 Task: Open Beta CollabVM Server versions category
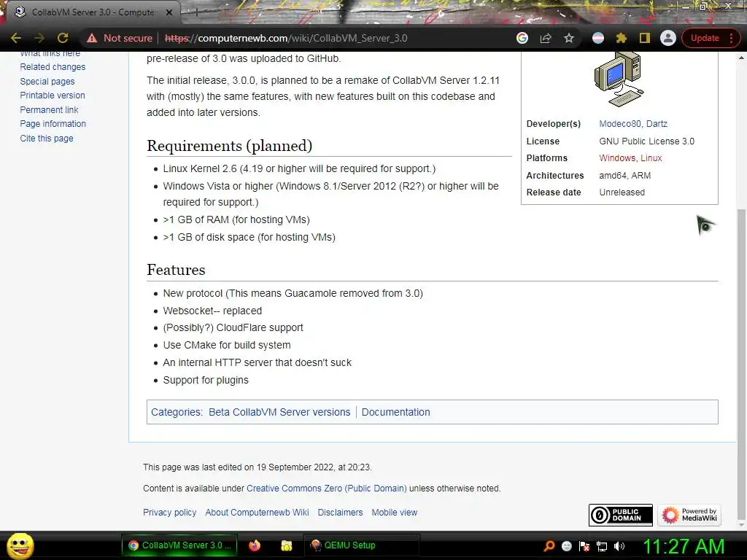tap(279, 413)
